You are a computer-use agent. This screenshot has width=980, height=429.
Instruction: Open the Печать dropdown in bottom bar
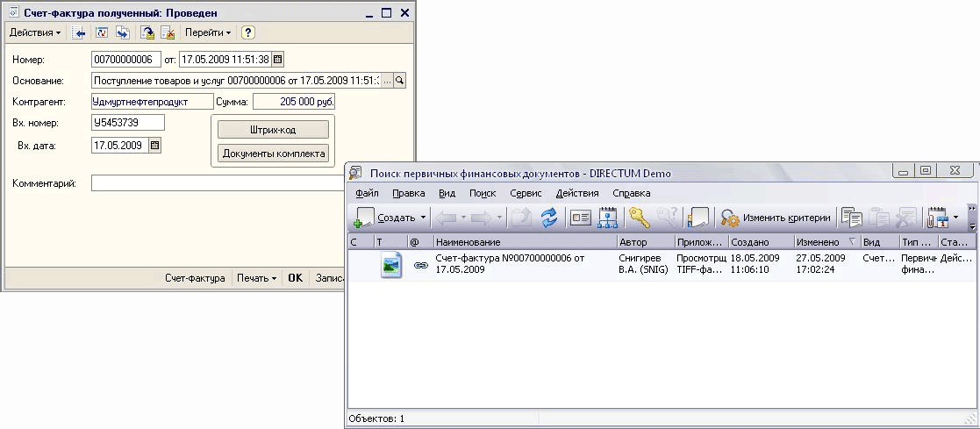256,278
